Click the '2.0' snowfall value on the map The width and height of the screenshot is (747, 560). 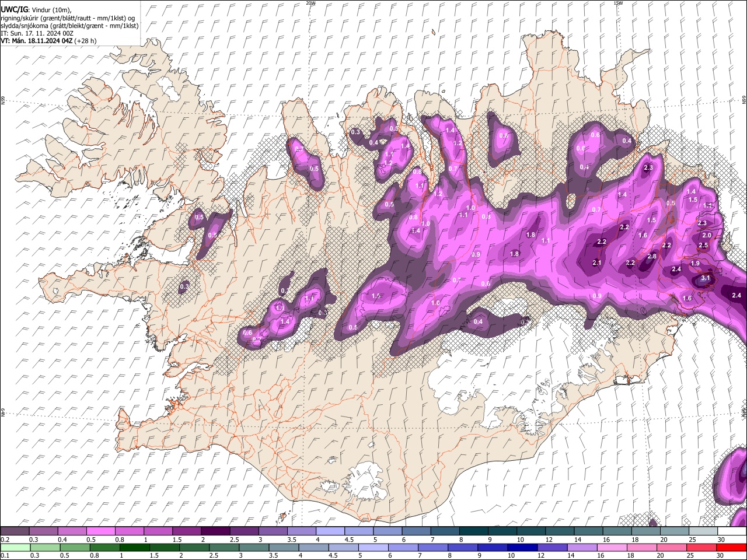point(707,235)
